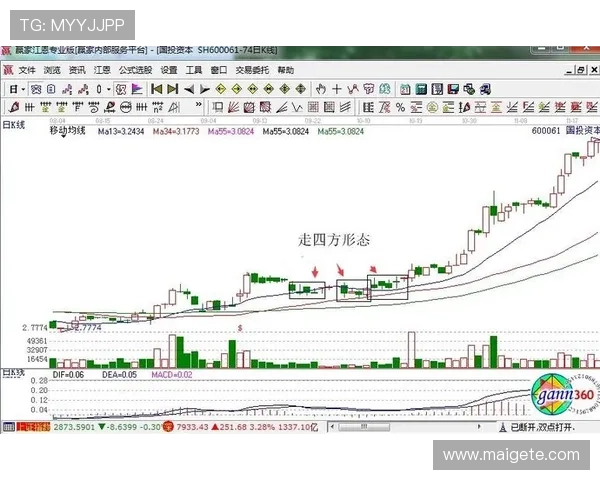This screenshot has width=600, height=480.
Task: Step chart right with black right arrow
Action: (205, 90)
